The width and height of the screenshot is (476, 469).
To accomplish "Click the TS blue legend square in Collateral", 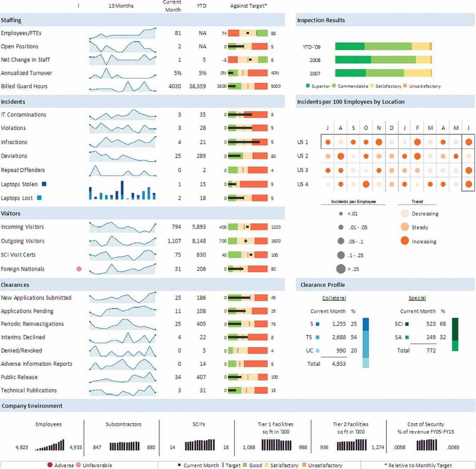I will 318,337.
